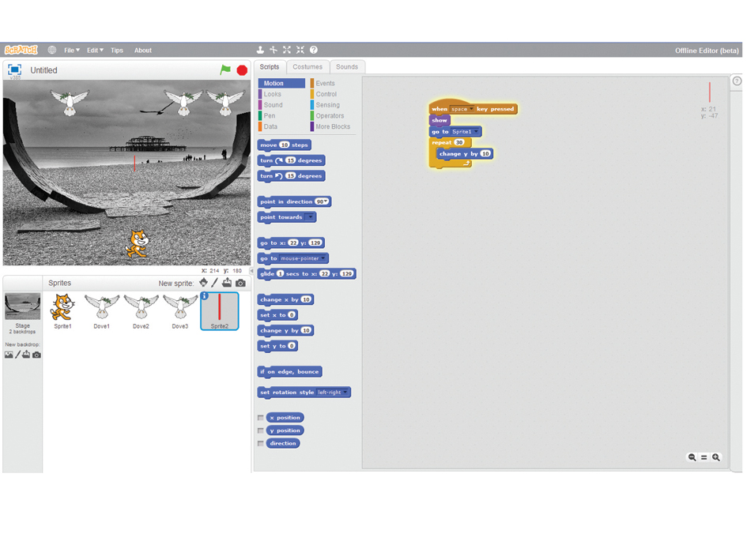Select the Dove2 sprite thumbnail
Image resolution: width=747 pixels, height=560 pixels.
pyautogui.click(x=141, y=310)
